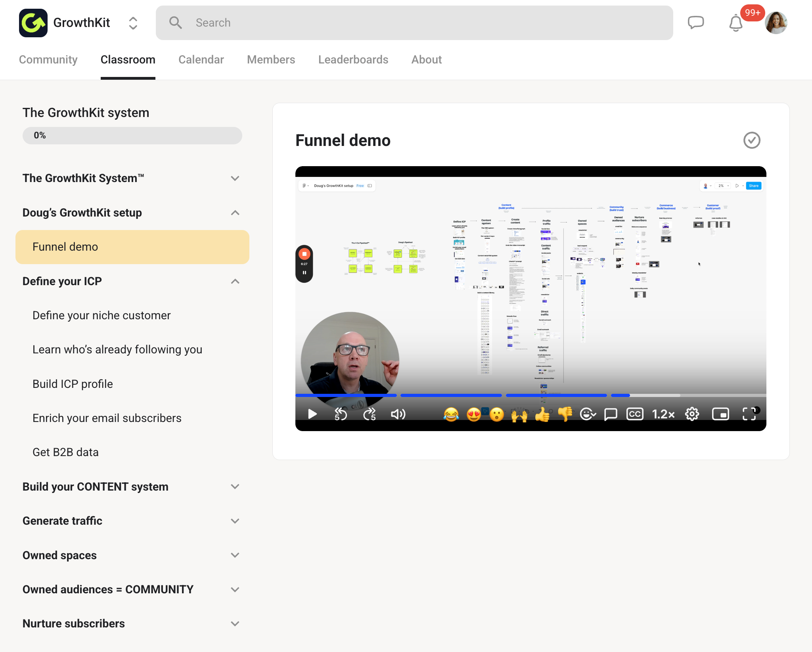Open Get B2B data lesson

(65, 452)
